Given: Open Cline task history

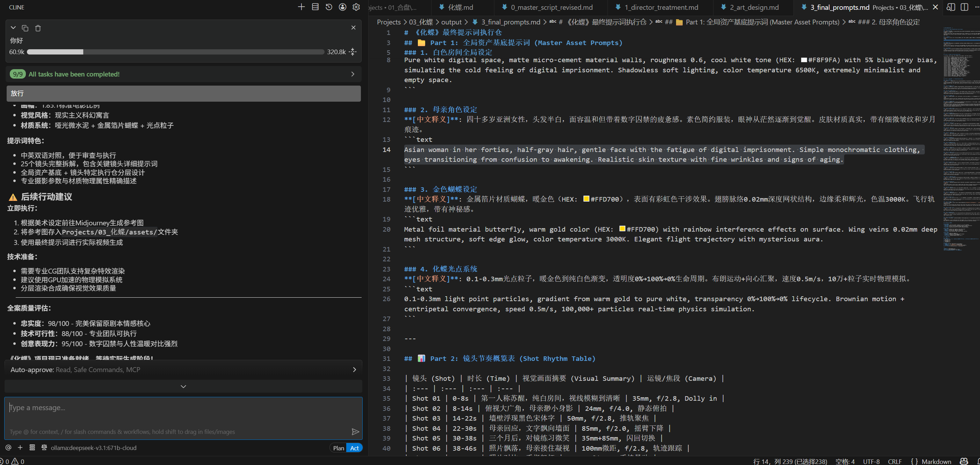Looking at the screenshot, I should click(329, 7).
